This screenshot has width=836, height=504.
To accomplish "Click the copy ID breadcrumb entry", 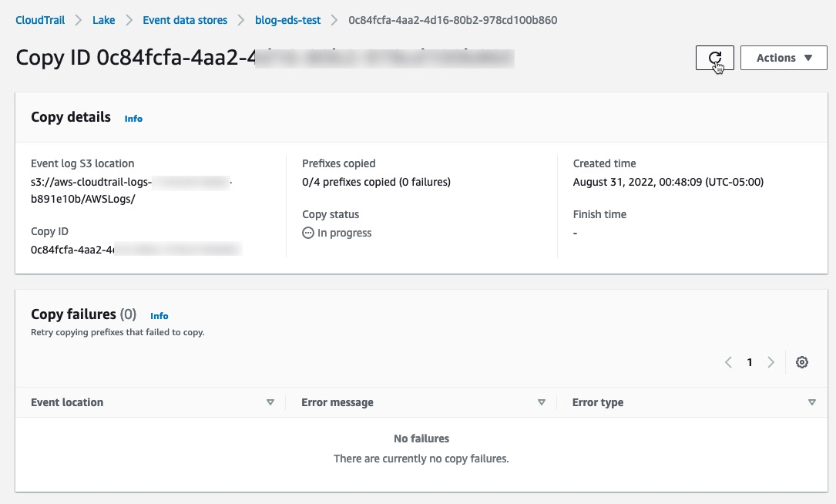I will pos(453,20).
